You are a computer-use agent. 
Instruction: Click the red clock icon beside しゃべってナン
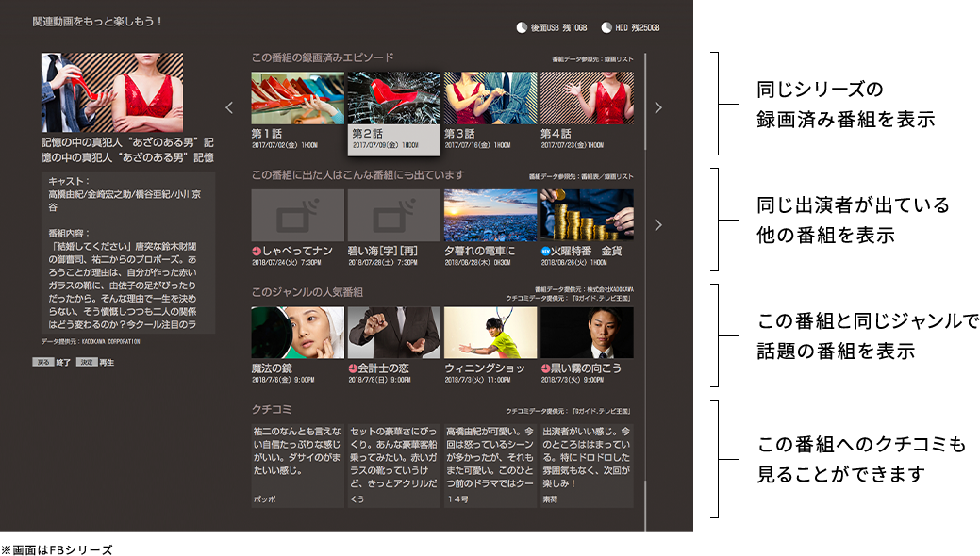point(257,252)
